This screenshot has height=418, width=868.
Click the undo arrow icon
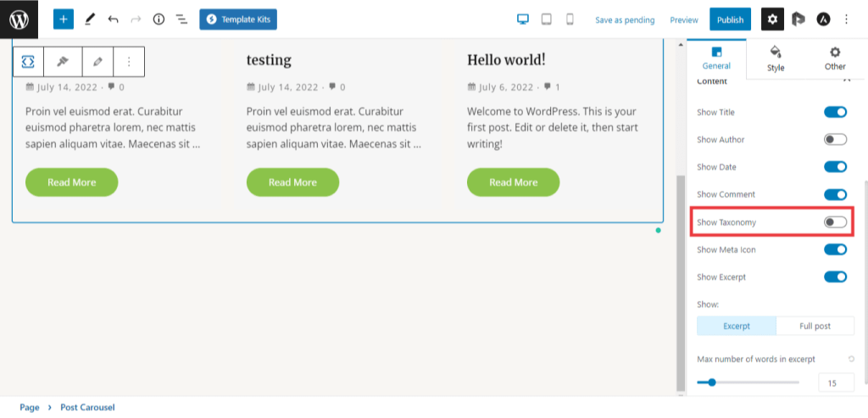pyautogui.click(x=113, y=19)
